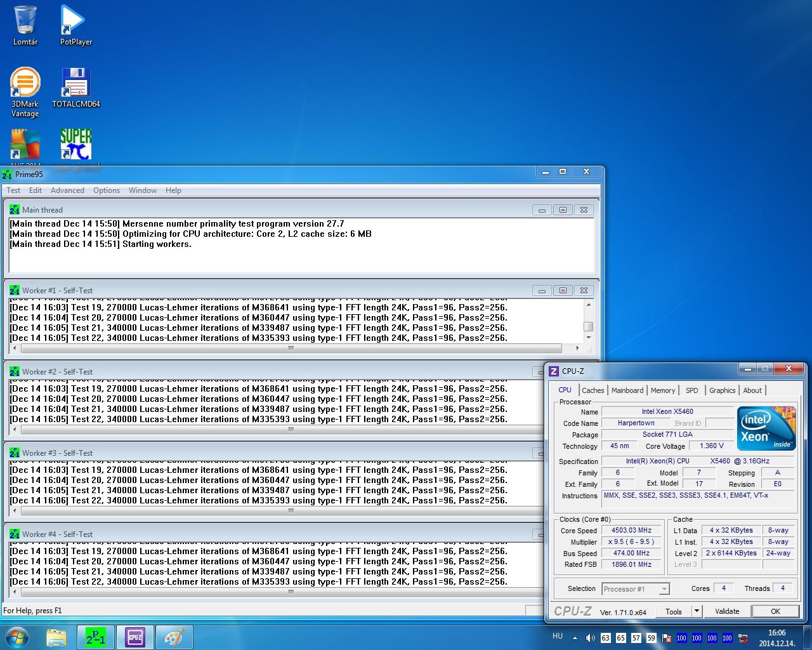Click Worker #1 vertical scrollbar up arrow
The width and height of the screenshot is (812, 650).
(x=589, y=305)
